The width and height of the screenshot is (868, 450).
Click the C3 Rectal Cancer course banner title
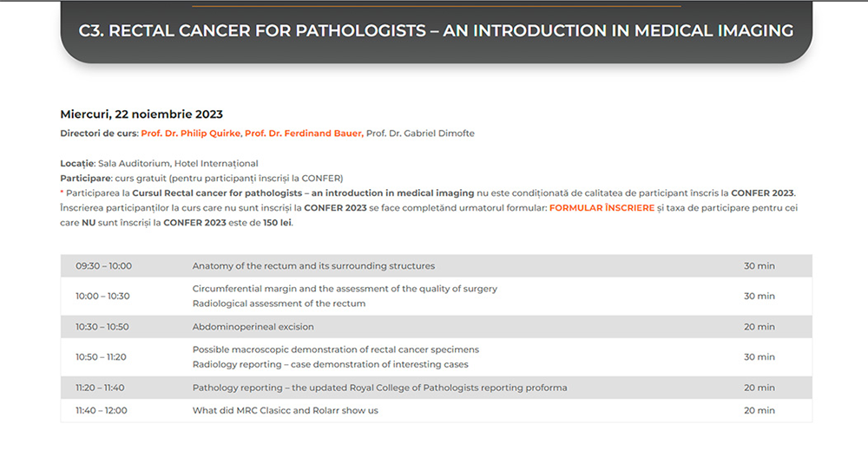click(436, 31)
